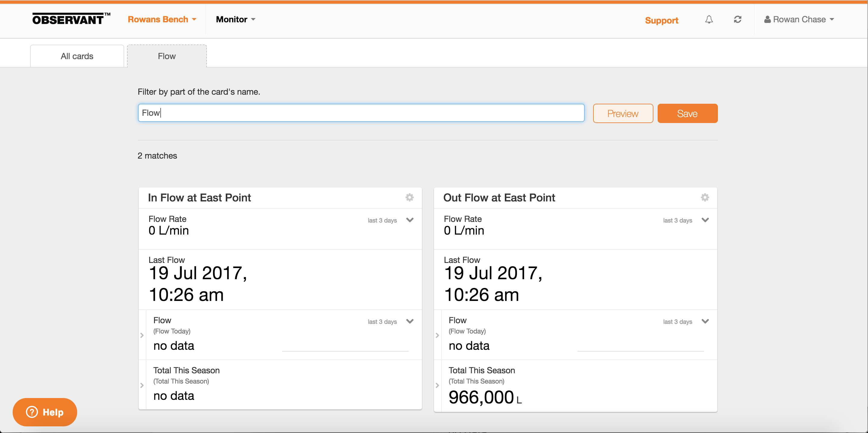Image resolution: width=868 pixels, height=433 pixels.
Task: Switch to the All cards tab
Action: tap(77, 56)
